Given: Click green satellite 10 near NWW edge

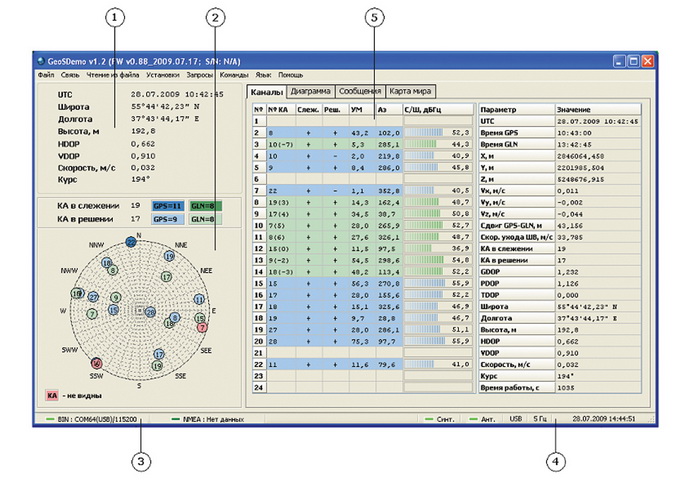Looking at the screenshot, I should 77,293.
